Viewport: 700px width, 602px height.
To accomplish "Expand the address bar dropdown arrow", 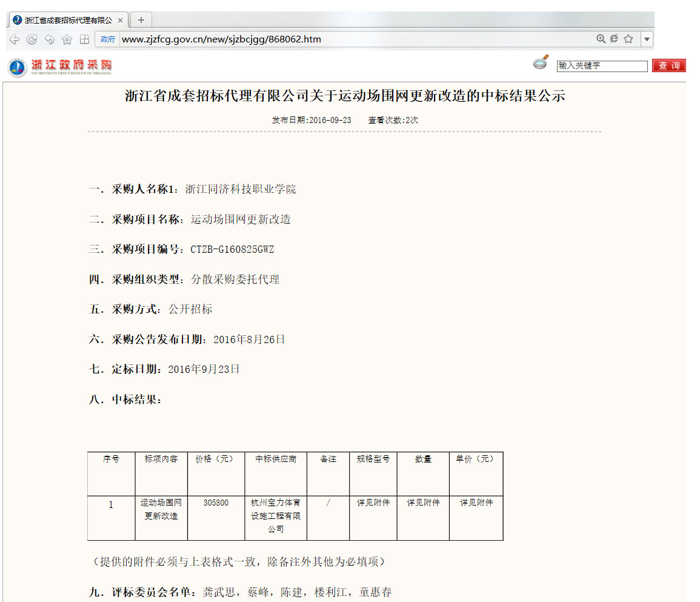I will [647, 39].
